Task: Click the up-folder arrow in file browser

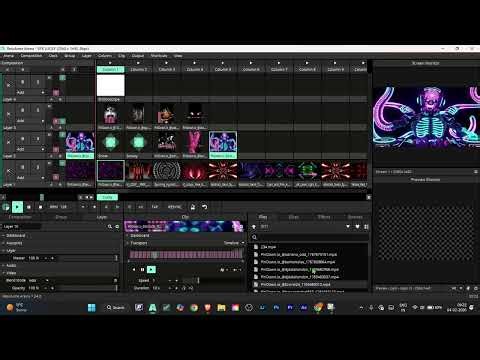Action: click(x=254, y=227)
